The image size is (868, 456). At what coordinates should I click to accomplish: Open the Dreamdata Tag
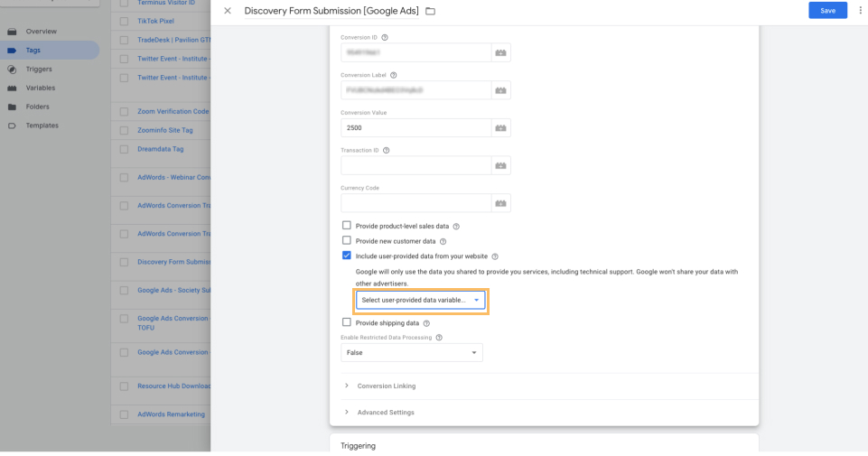click(161, 149)
